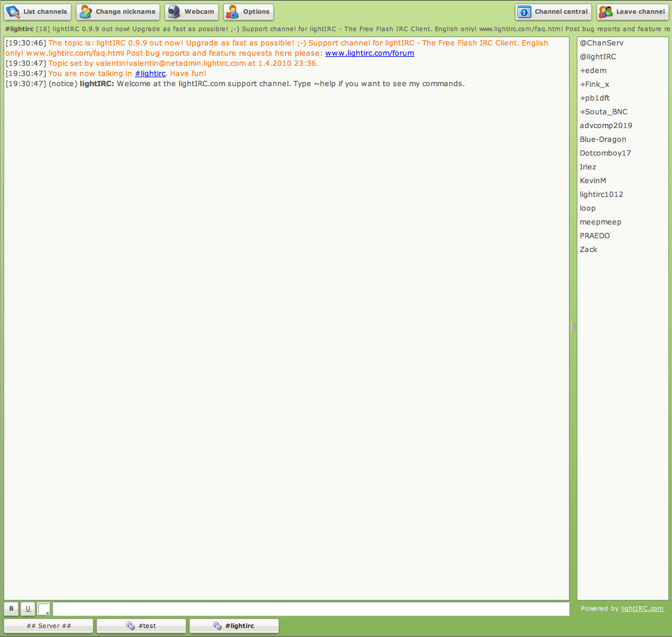The width and height of the screenshot is (672, 637).
Task: Click the Change nickname user icon
Action: 86,12
